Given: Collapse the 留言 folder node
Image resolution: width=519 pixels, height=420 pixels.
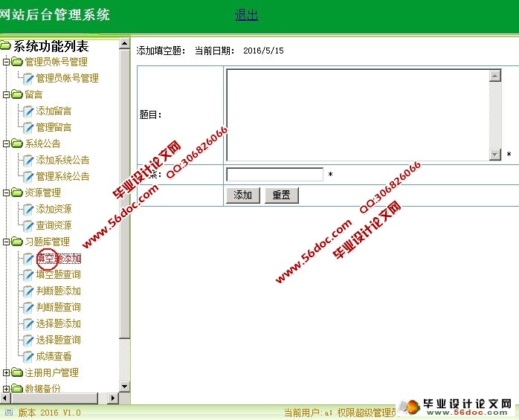Looking at the screenshot, I should click(6, 94).
